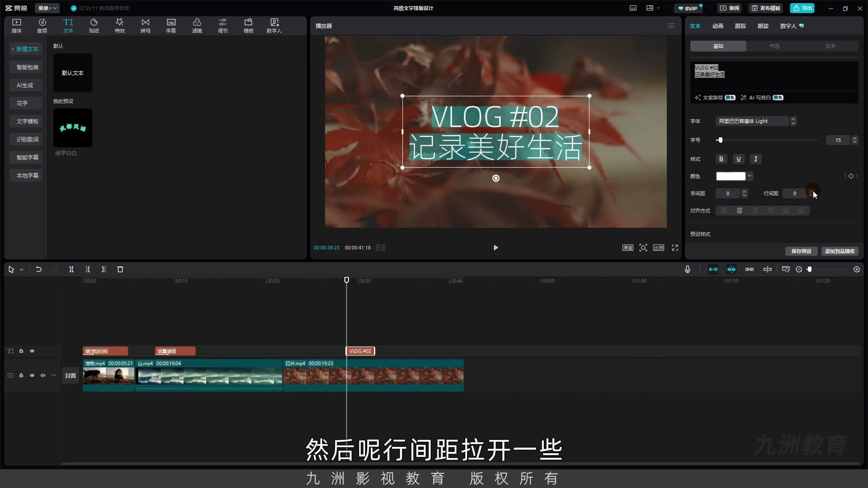The width and height of the screenshot is (868, 488).
Task: Toggle Bold text style
Action: 722,159
